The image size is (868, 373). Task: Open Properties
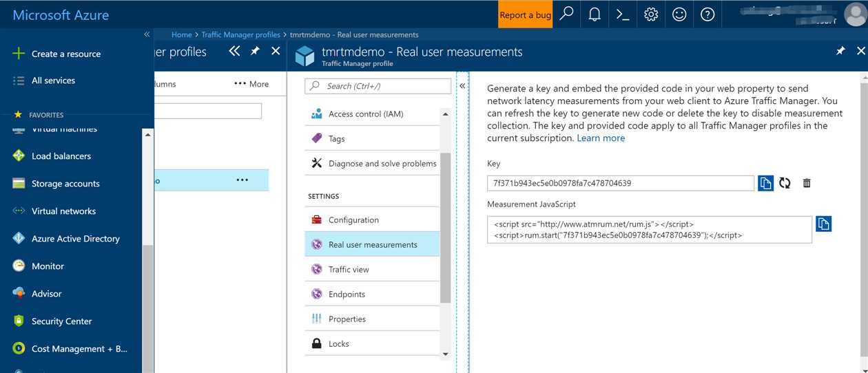point(372,319)
